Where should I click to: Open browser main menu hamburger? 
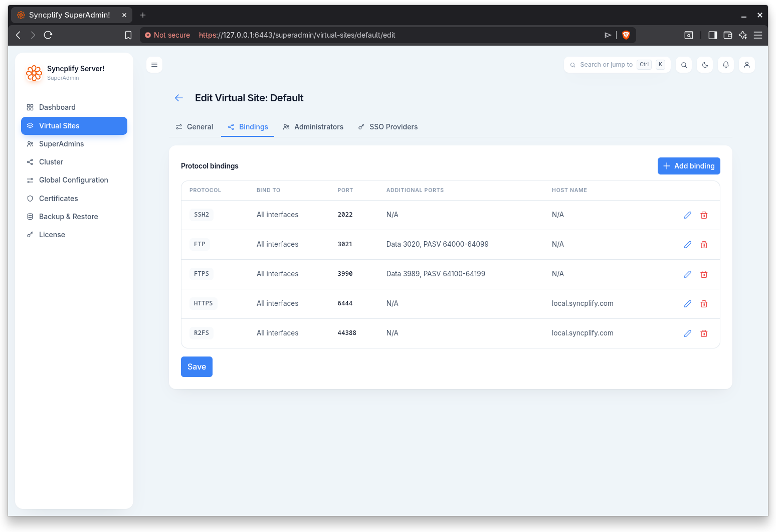(x=758, y=35)
